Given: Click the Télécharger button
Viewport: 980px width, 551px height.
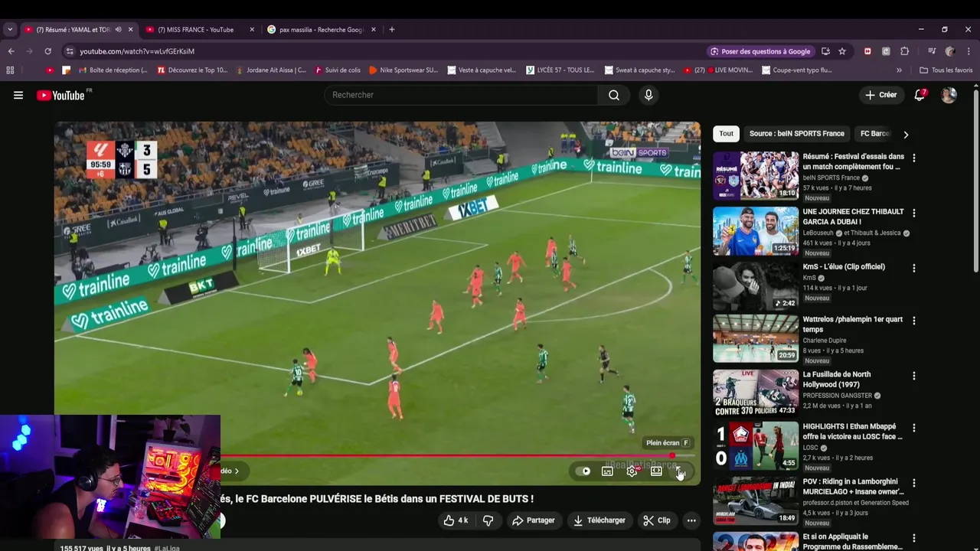Looking at the screenshot, I should [599, 520].
